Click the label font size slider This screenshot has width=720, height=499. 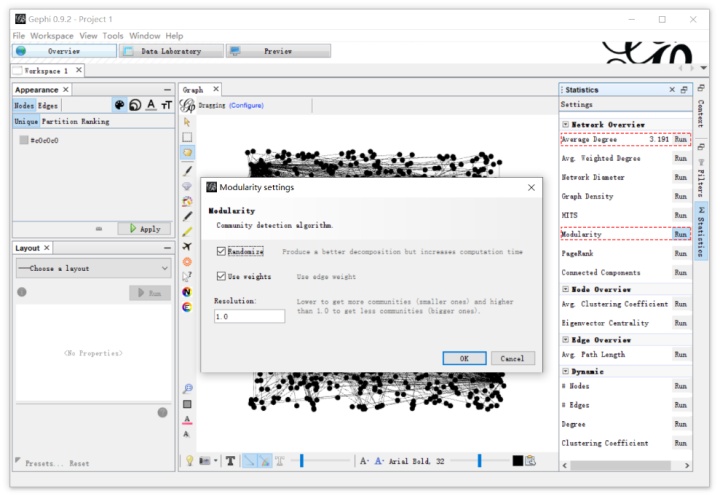click(479, 460)
